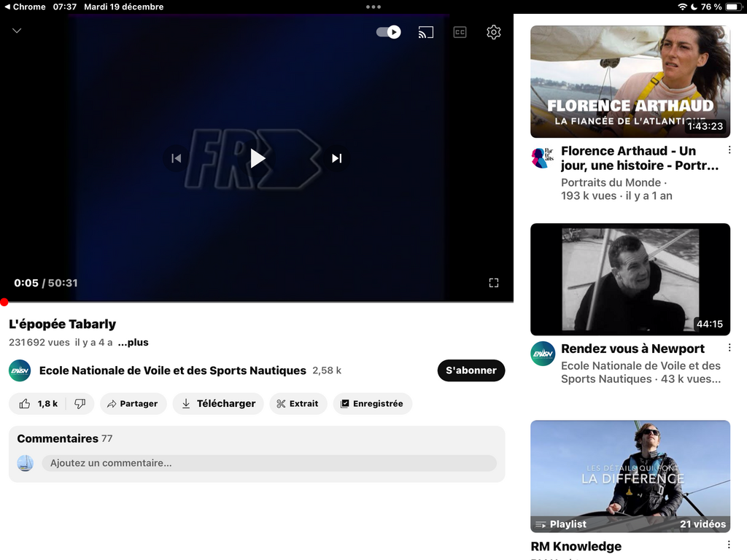
Task: Enter fullscreen mode
Action: 494,284
